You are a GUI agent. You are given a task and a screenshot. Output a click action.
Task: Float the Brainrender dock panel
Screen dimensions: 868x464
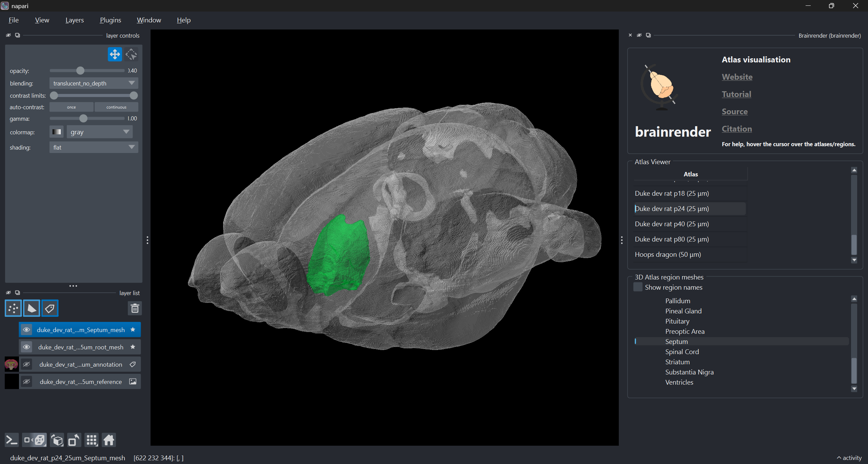(648, 35)
